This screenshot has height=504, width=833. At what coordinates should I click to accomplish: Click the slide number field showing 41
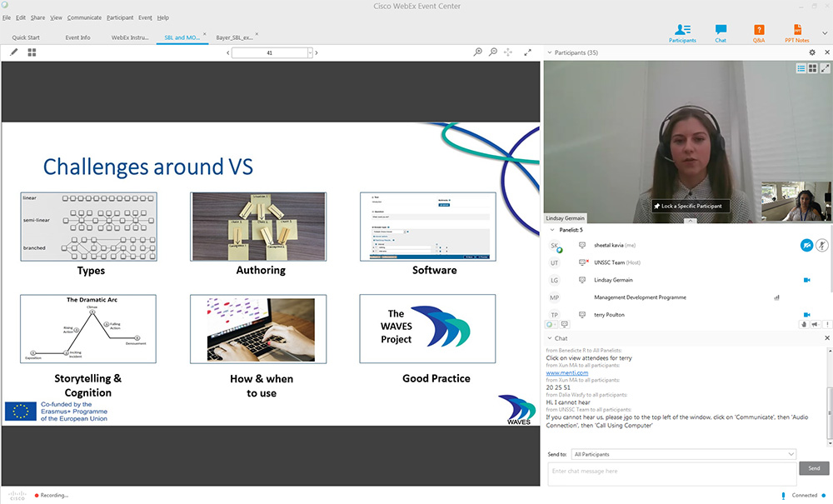click(269, 52)
